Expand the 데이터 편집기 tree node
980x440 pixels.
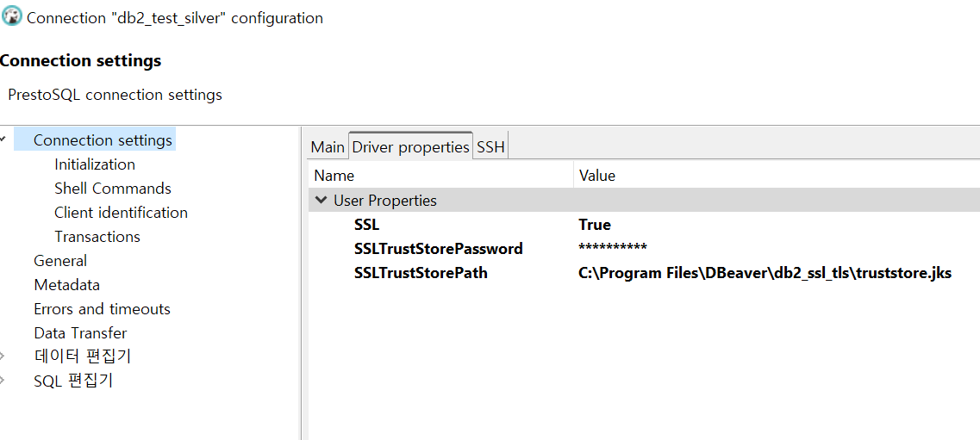point(3,356)
